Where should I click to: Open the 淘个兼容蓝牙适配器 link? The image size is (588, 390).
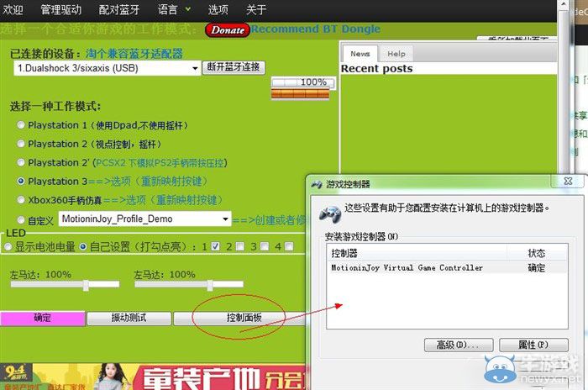pyautogui.click(x=134, y=54)
